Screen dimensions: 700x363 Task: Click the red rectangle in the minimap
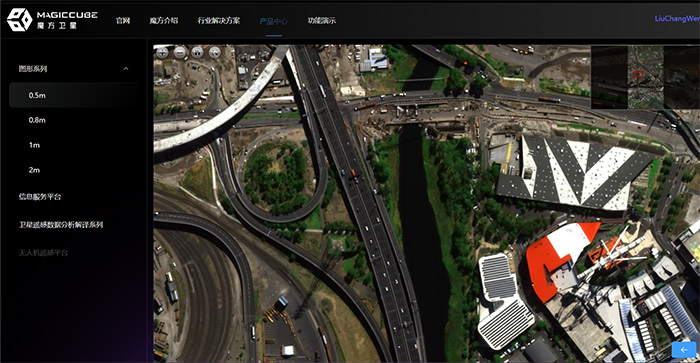(638, 74)
